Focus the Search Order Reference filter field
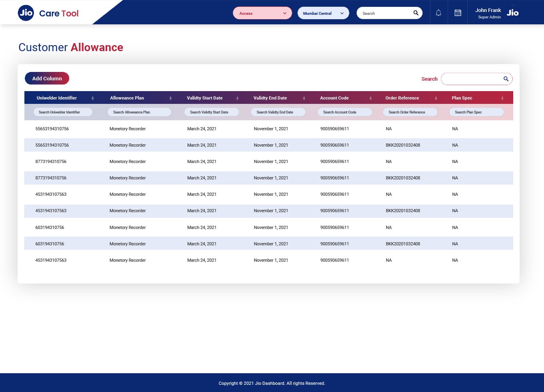544x392 pixels. pos(410,112)
